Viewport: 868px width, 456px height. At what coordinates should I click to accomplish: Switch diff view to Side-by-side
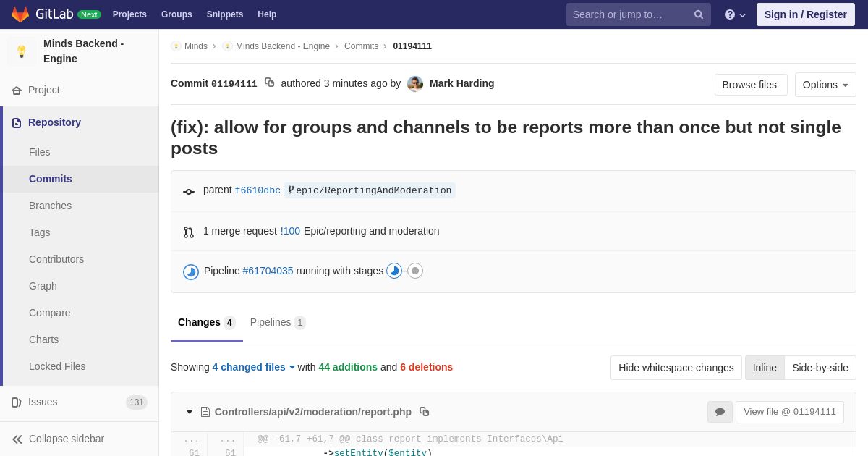[x=820, y=368]
